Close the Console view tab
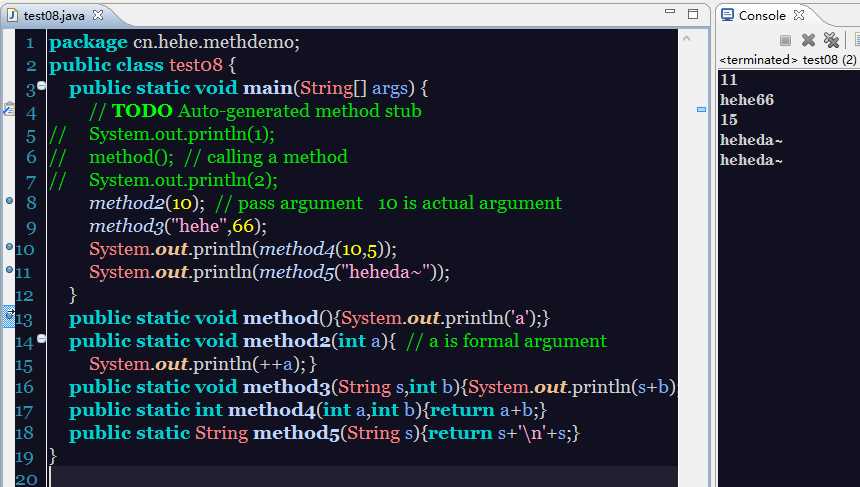The height and width of the screenshot is (487, 860). coord(799,15)
